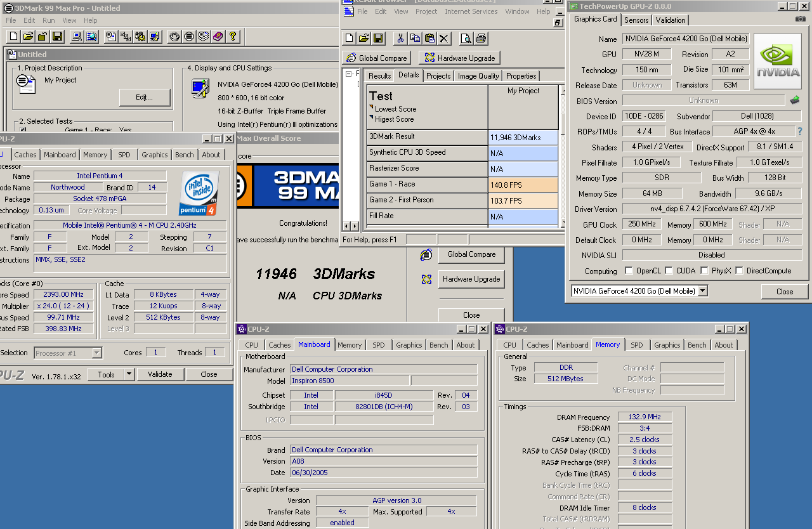
Task: Toggle the DirectCompute checkbox in GPU-Z
Action: pyautogui.click(x=739, y=271)
